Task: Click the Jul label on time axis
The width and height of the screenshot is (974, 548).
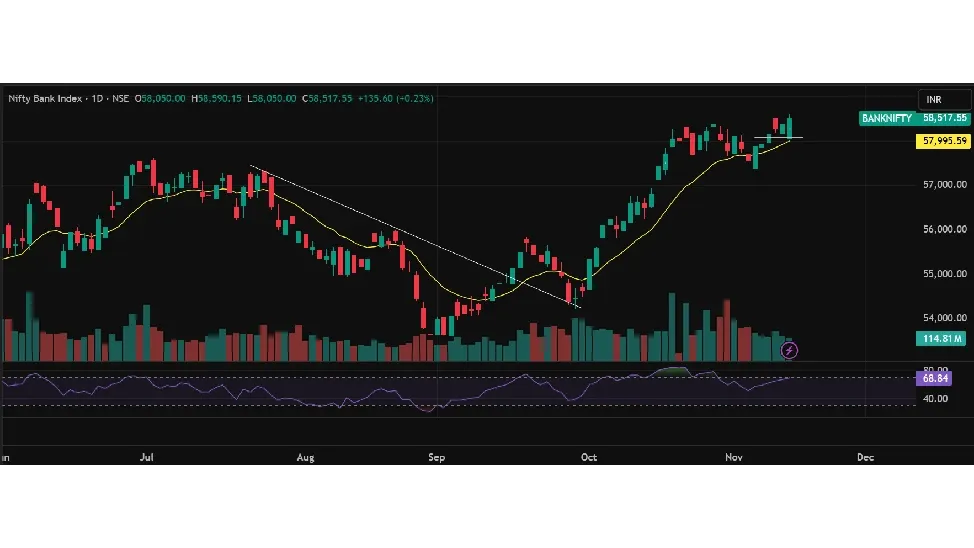Action: click(x=147, y=458)
